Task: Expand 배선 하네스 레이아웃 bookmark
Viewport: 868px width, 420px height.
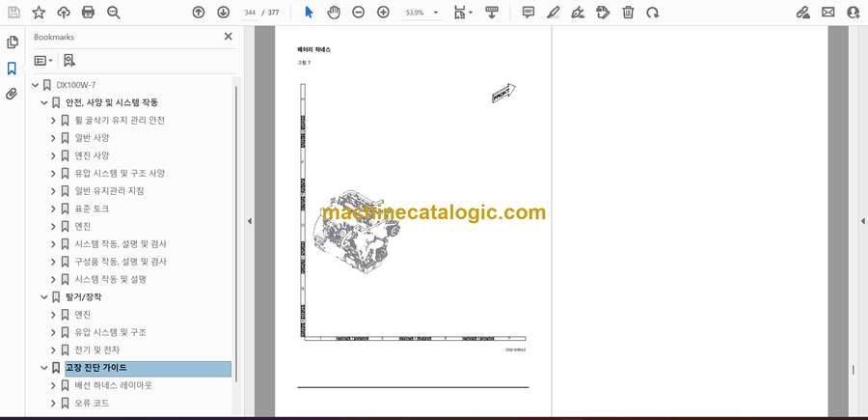Action: pos(53,385)
